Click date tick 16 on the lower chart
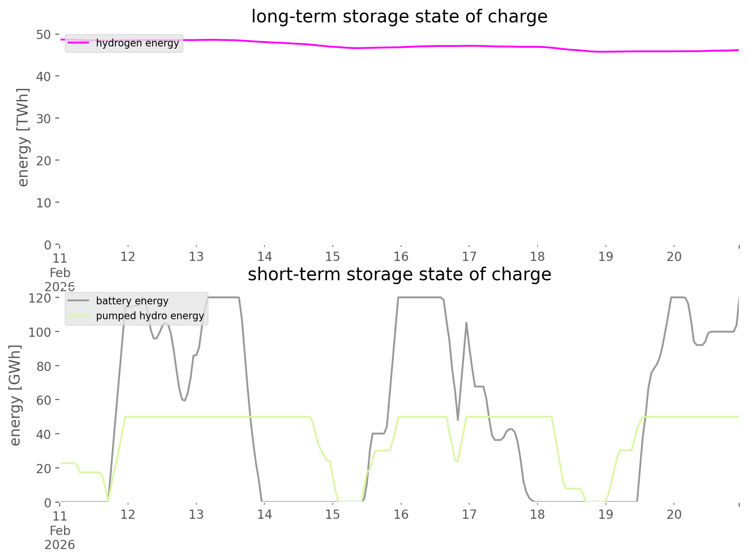748x560 pixels. coord(401,514)
